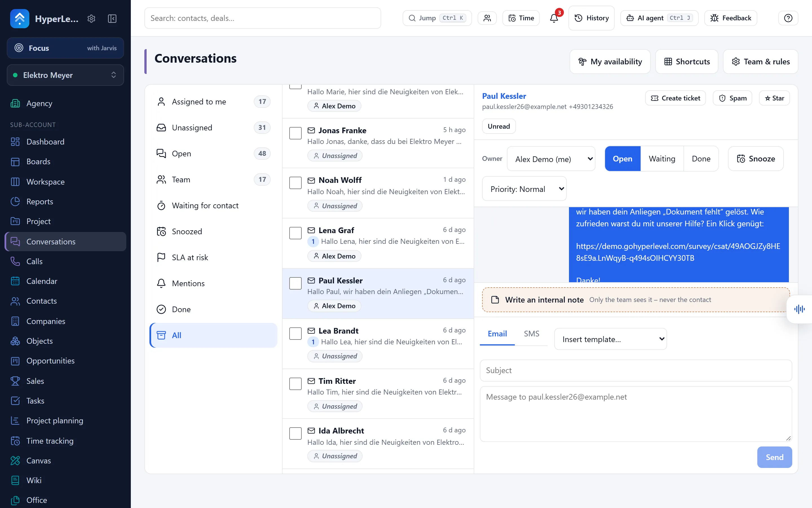
Task: Open the workspace settings gear icon
Action: [x=91, y=18]
